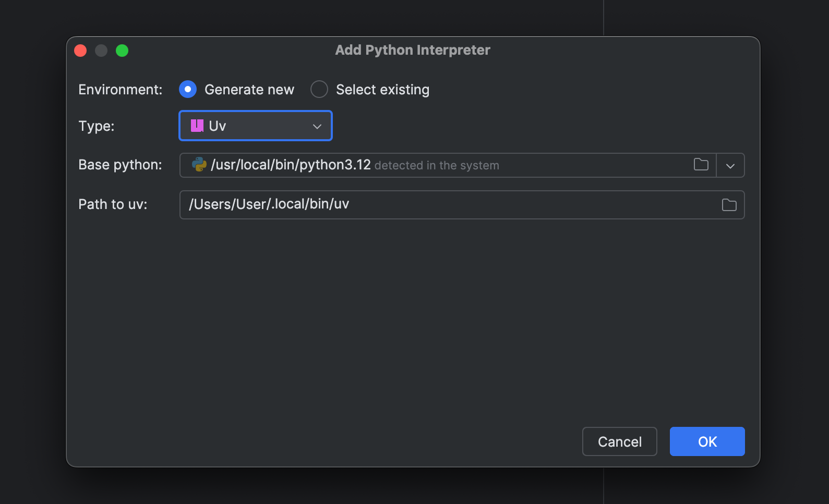Screen dimensions: 829x504
Task: Click the Python logo in Base python field
Action: [199, 165]
